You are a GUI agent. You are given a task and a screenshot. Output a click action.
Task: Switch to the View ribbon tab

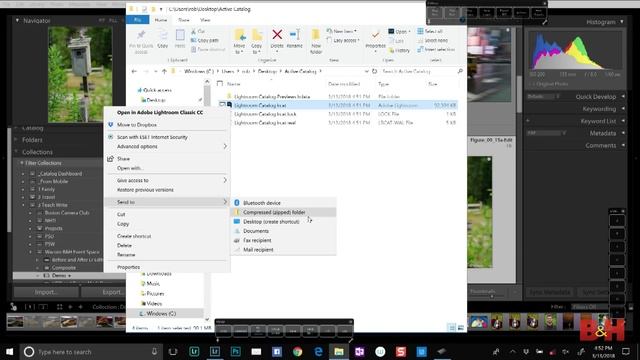205,20
